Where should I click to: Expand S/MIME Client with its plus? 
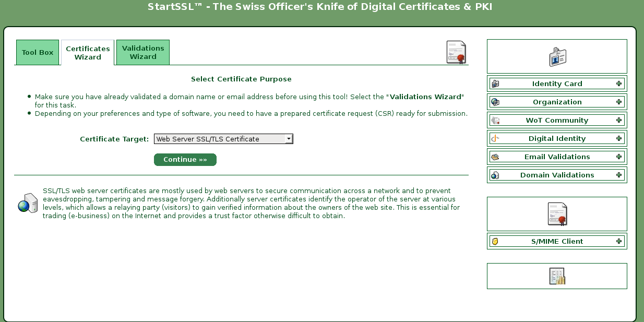pyautogui.click(x=619, y=241)
